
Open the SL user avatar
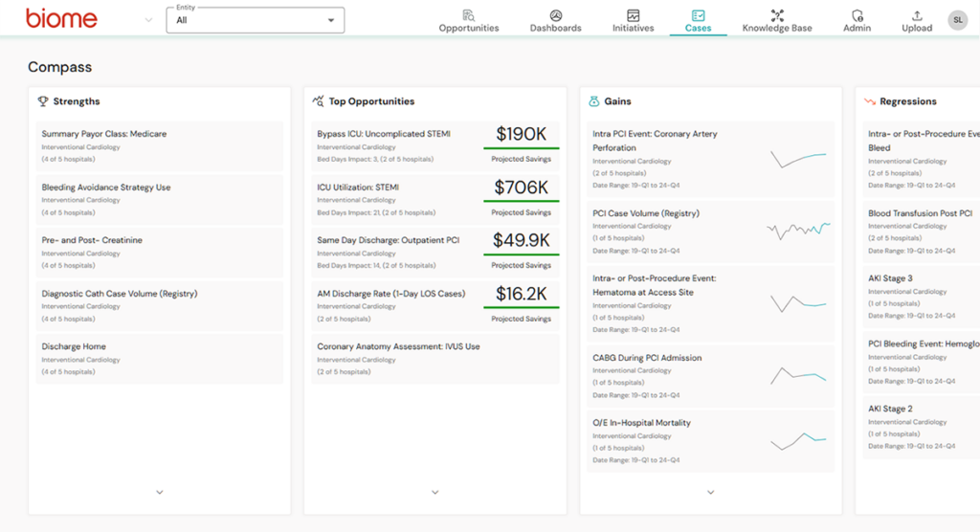[957, 20]
